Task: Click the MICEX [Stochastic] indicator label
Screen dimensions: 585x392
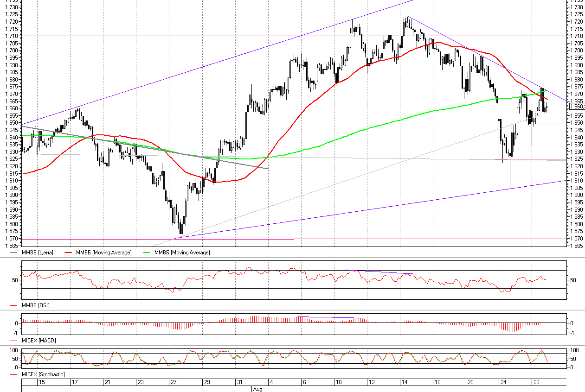Action: click(x=43, y=374)
